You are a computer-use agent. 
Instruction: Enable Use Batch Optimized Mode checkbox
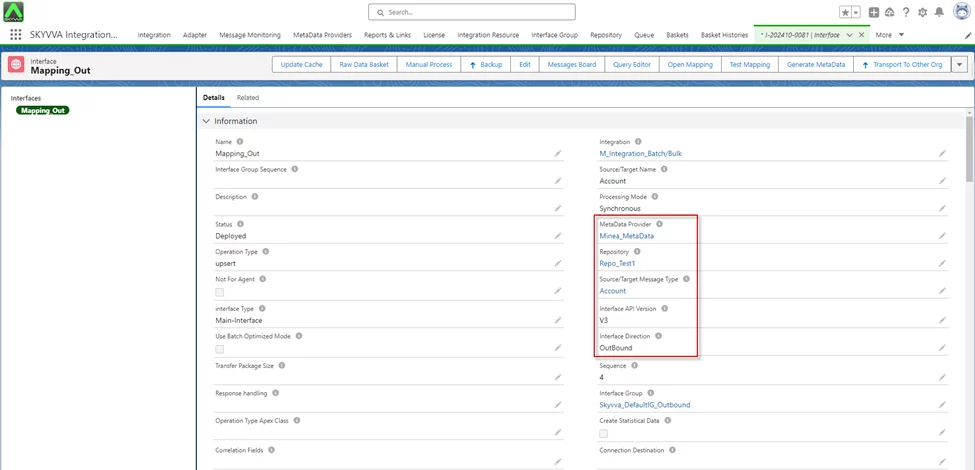pyautogui.click(x=221, y=349)
